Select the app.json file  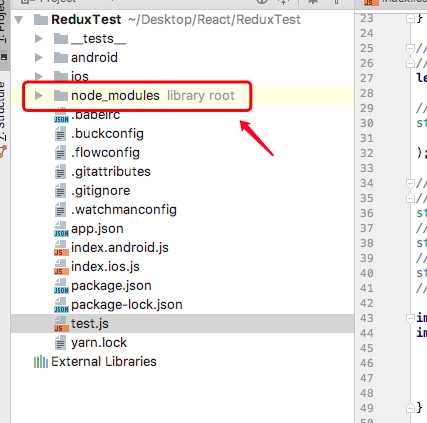[97, 229]
